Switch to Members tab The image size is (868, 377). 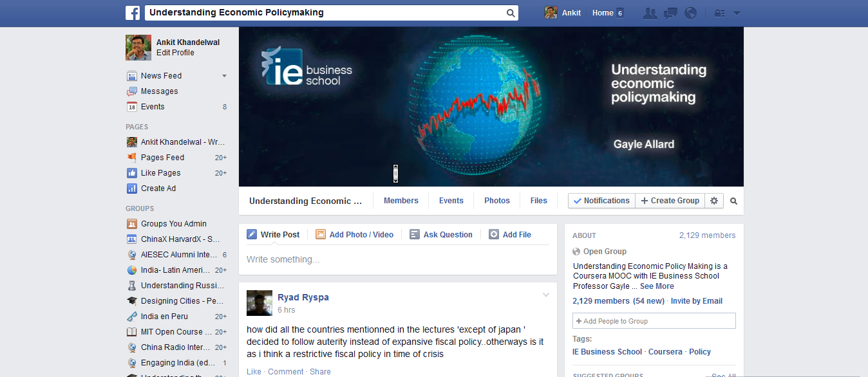pos(401,201)
